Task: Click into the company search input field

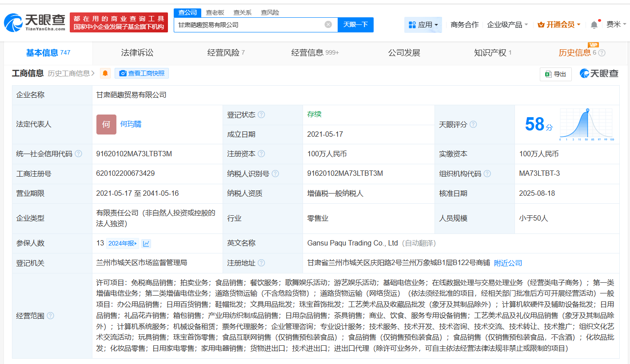Action: tap(249, 25)
